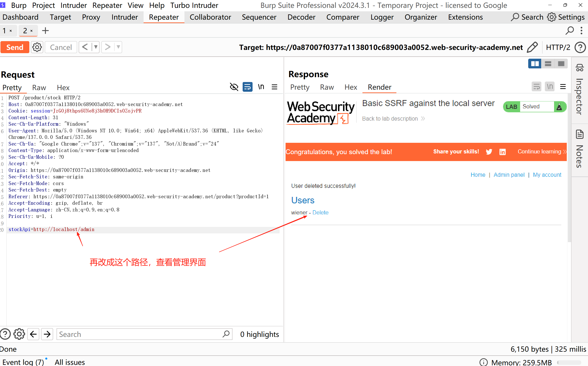This screenshot has height=366, width=588.
Task: Click the Delete link beside wiener
Action: pos(320,213)
